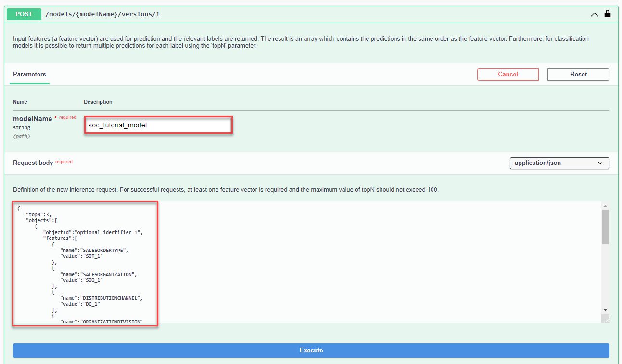Click inside the request body JSON editor

[x=307, y=262]
